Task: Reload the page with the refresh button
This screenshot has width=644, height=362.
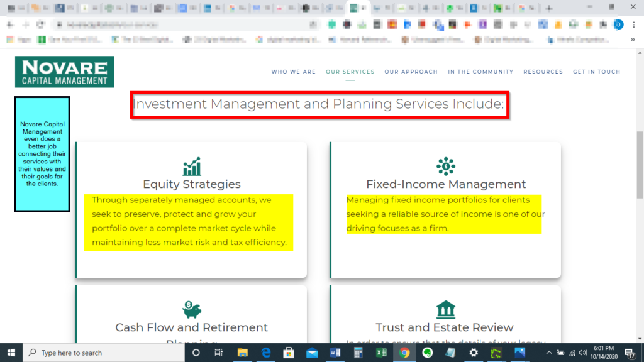Action: click(41, 25)
